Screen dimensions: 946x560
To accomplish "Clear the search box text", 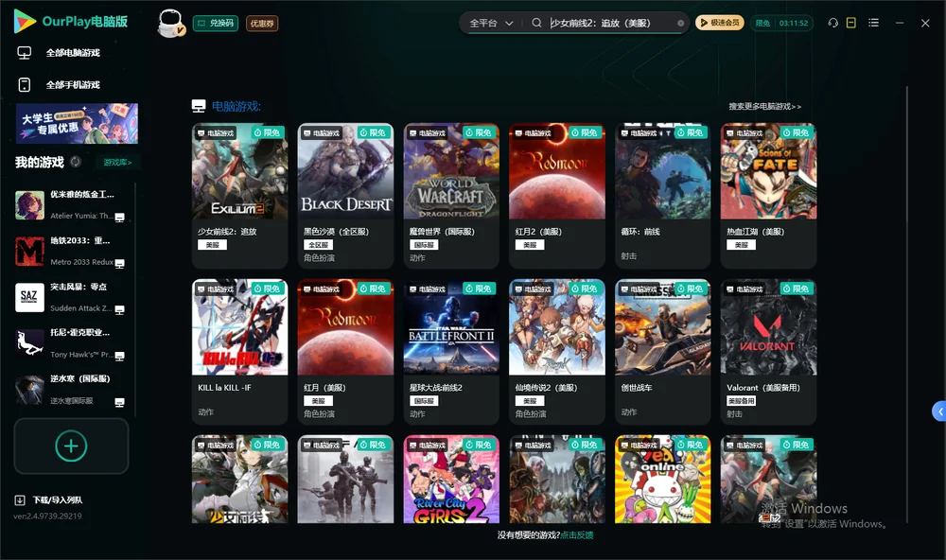I will tap(680, 24).
